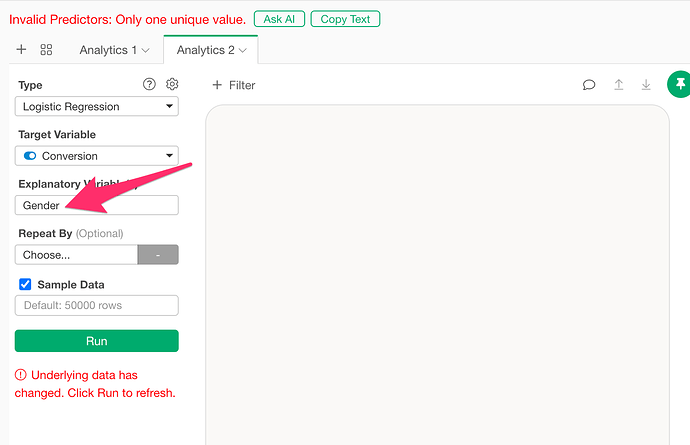Open the grid view of analytics tabs
Screen dimensions: 690x445
pos(46,49)
